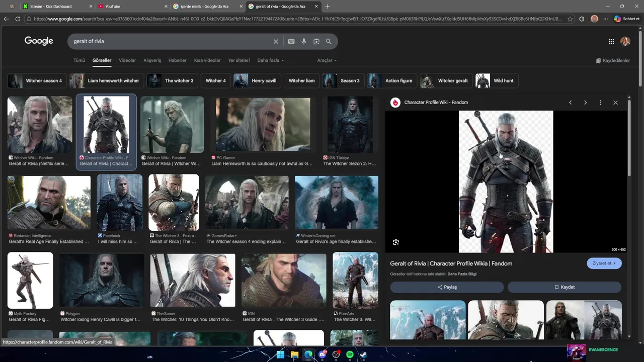Clear the search box text
The height and width of the screenshot is (362, 644).
tap(276, 42)
